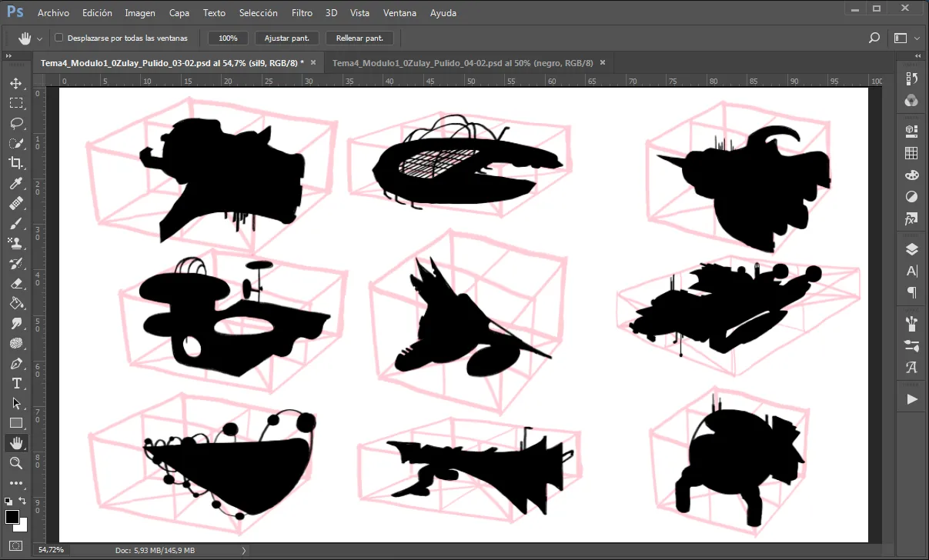
Task: Select the Brush tool
Action: click(16, 223)
